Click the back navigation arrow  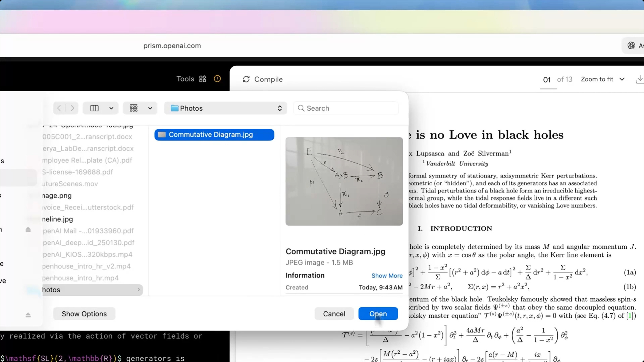pyautogui.click(x=59, y=108)
